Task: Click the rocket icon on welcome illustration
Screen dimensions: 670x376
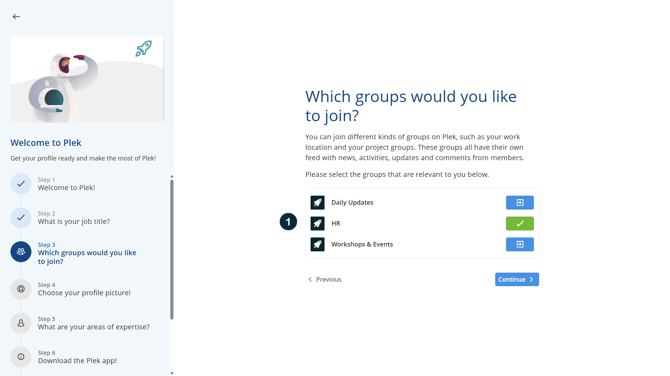Action: point(144,48)
